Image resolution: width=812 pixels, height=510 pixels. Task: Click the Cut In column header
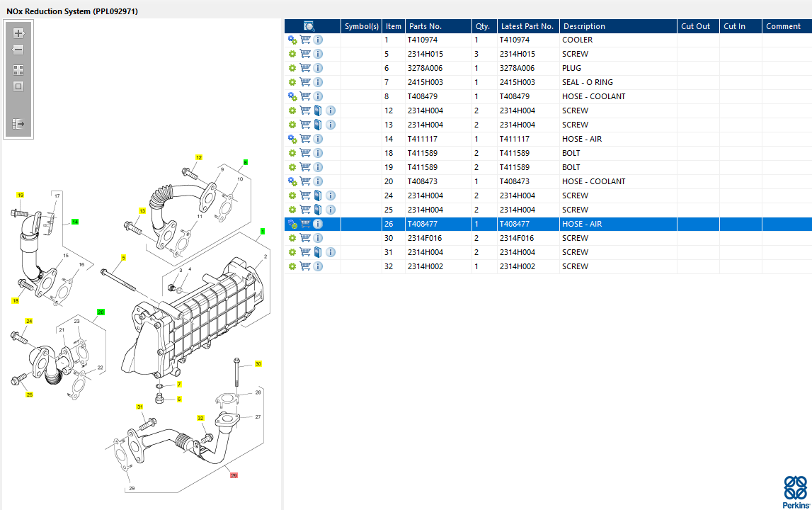tap(740, 26)
